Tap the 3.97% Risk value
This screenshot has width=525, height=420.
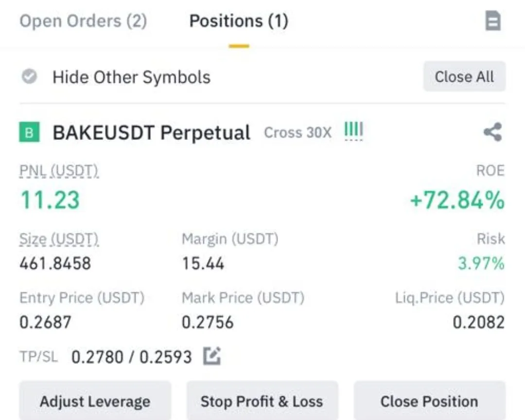(x=481, y=263)
